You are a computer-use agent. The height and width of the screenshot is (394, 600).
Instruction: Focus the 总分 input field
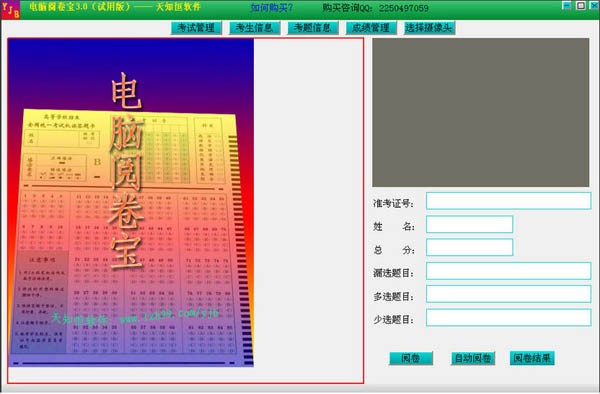(470, 247)
